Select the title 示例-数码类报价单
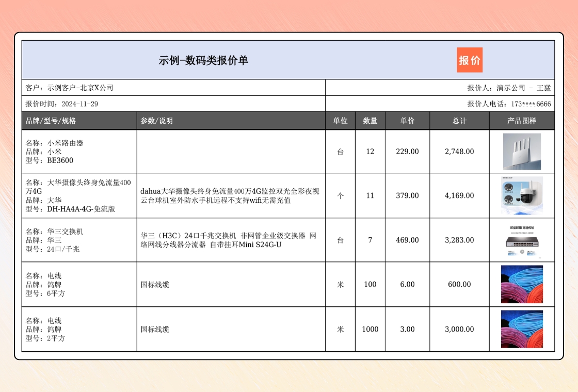The height and width of the screenshot is (392, 578). [x=203, y=60]
